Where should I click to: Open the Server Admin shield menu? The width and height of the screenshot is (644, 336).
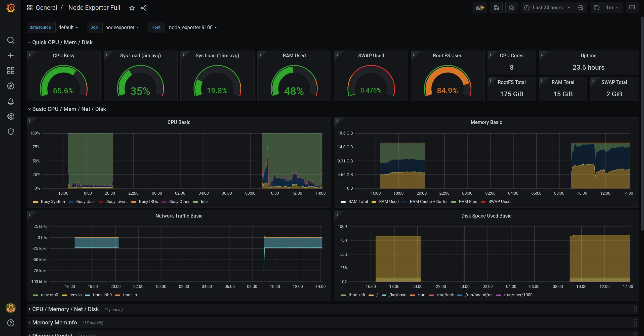point(11,132)
